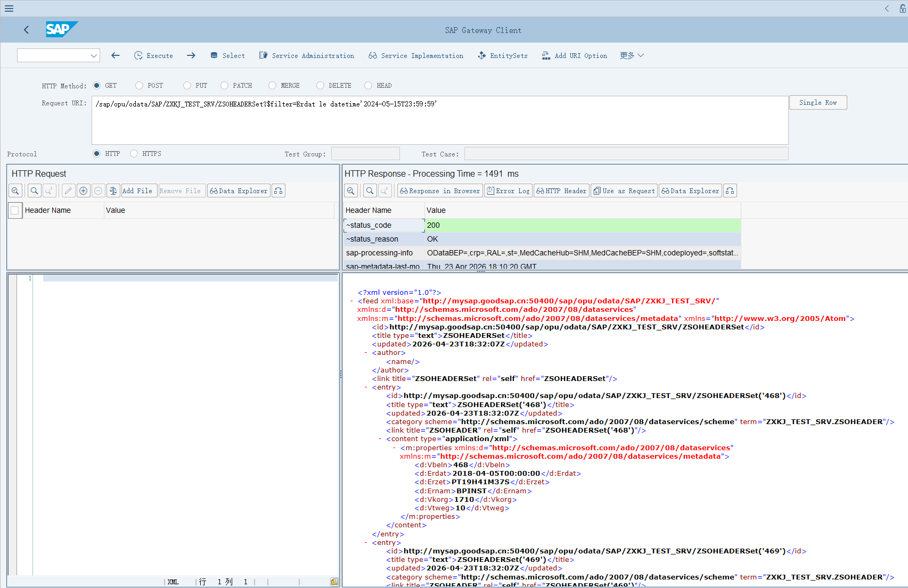Select PATCH HTTP method

tap(224, 85)
